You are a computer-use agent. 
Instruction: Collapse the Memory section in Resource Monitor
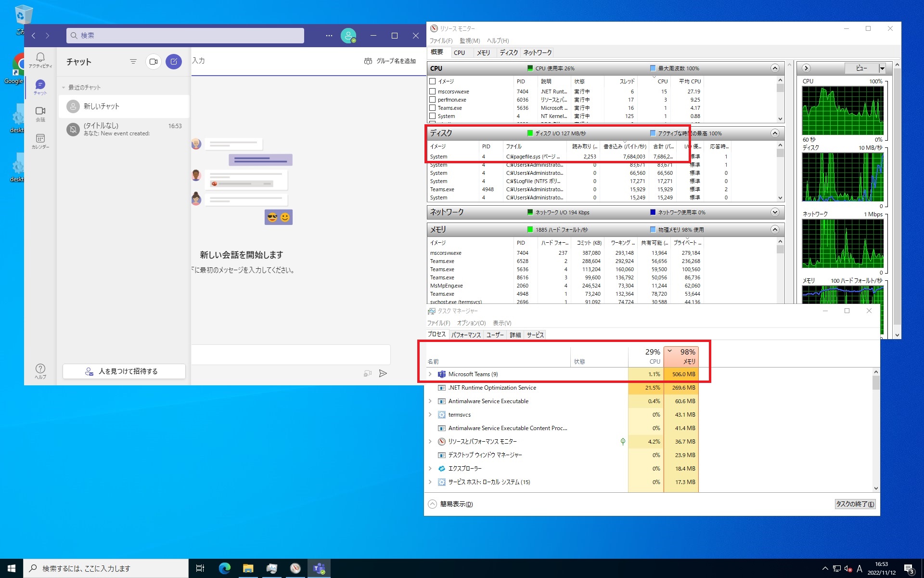(775, 229)
